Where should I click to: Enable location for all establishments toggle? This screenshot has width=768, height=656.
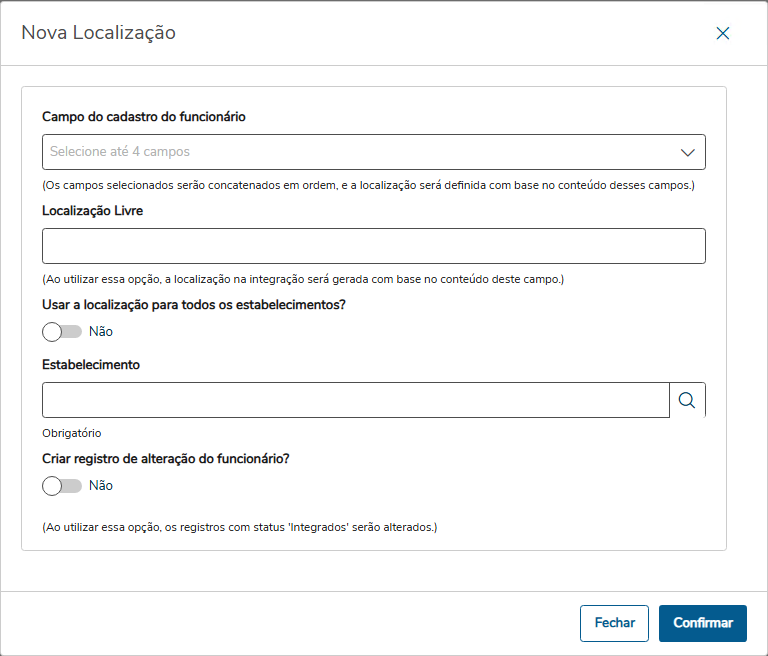click(x=62, y=332)
